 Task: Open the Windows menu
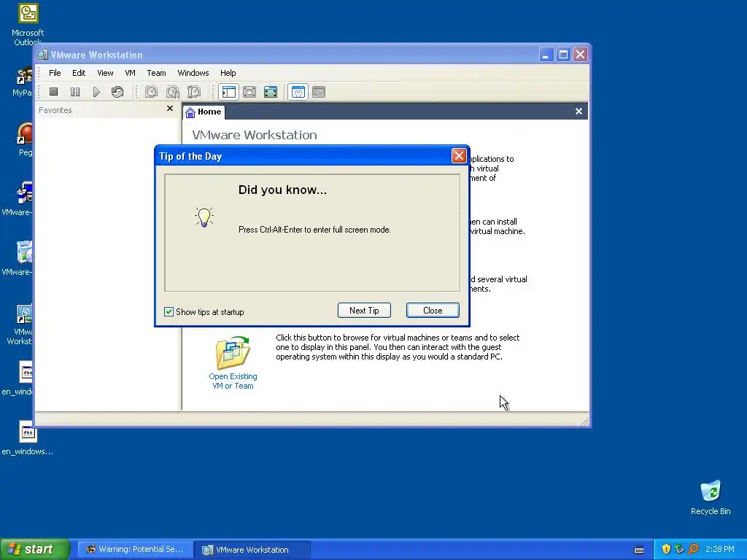(193, 73)
